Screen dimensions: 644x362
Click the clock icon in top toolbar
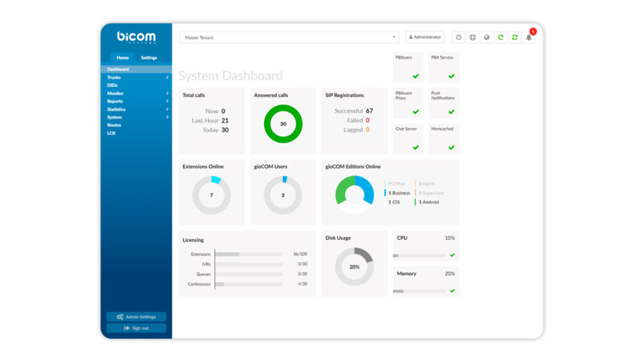click(x=458, y=38)
